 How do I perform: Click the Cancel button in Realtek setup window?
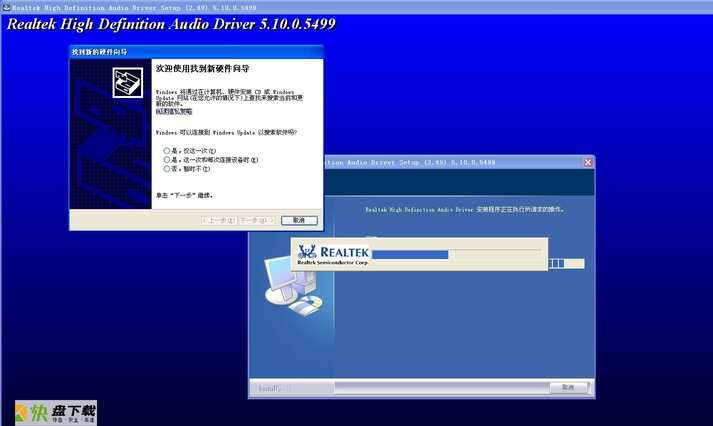point(568,387)
